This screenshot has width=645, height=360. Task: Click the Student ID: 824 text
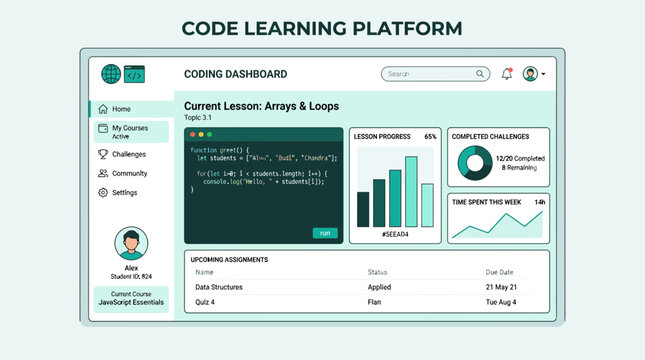pos(131,276)
